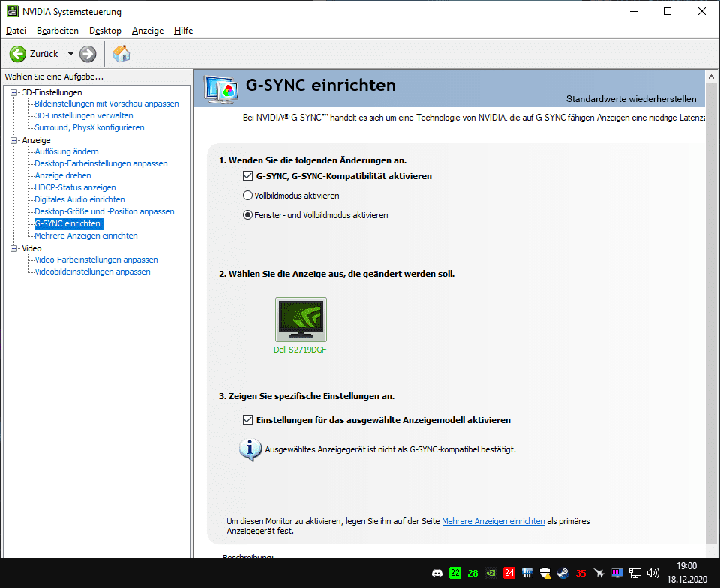Open Windows Security shield tray icon
This screenshot has height=588, width=720.
click(x=545, y=573)
